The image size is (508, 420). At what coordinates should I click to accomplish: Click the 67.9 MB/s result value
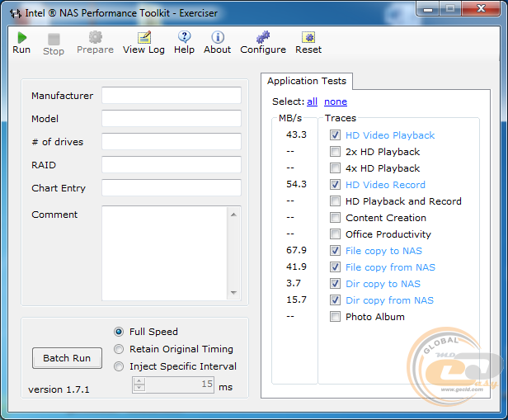coord(296,250)
